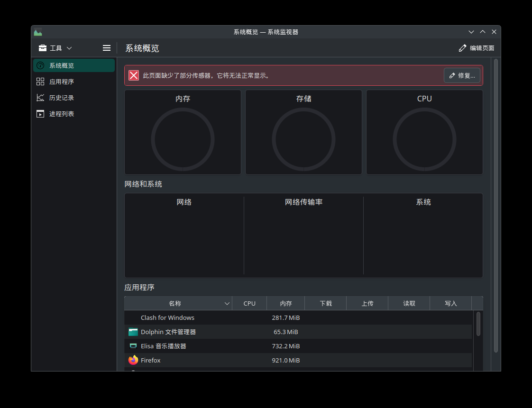Select 系统概览 in the sidebar

(74, 65)
